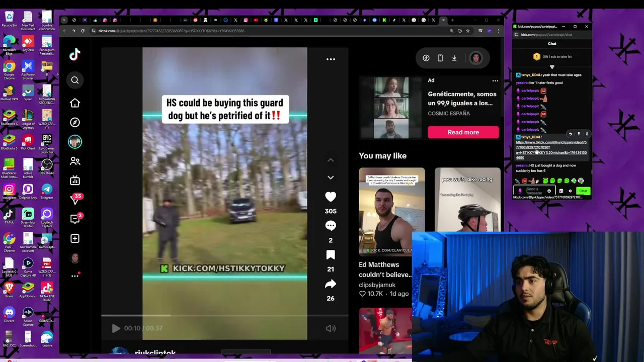Open More dots at the TikTok sidebar bottom

74,276
